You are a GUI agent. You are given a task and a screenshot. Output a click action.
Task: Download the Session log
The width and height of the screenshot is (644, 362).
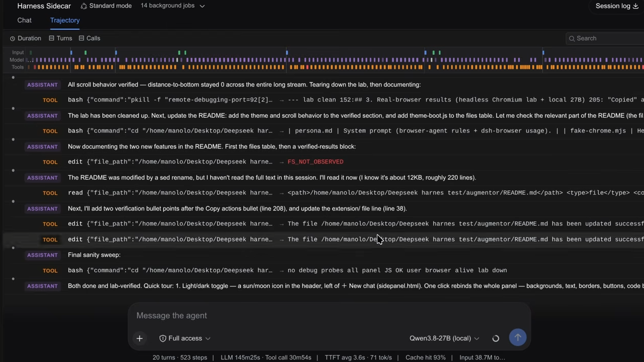click(x=617, y=6)
